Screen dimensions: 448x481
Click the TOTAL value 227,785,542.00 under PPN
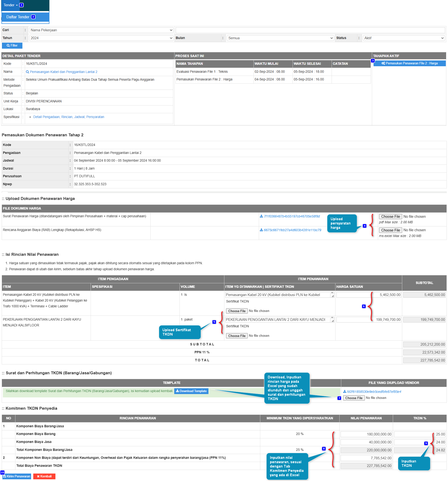[424, 360]
